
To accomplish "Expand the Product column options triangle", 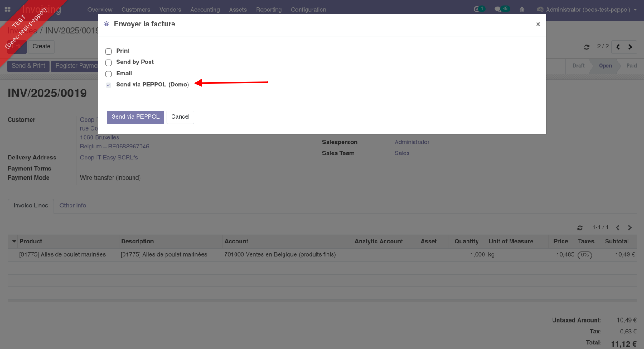I will pyautogui.click(x=14, y=241).
